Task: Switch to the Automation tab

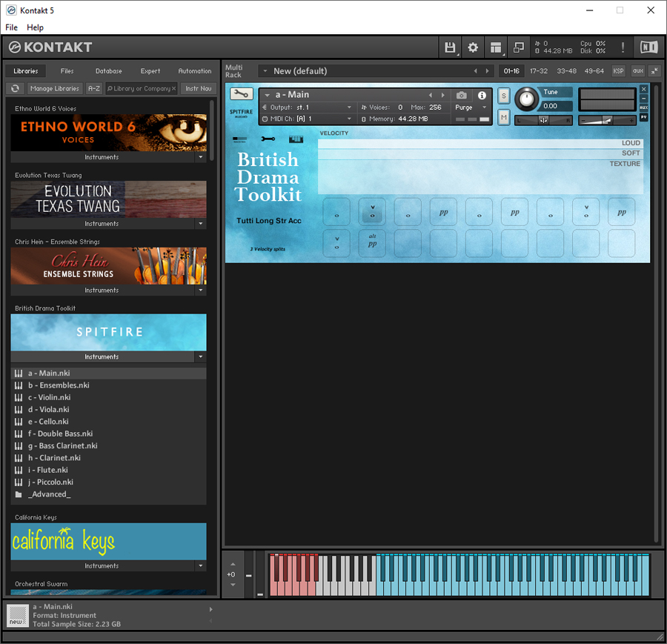Action: coord(194,71)
